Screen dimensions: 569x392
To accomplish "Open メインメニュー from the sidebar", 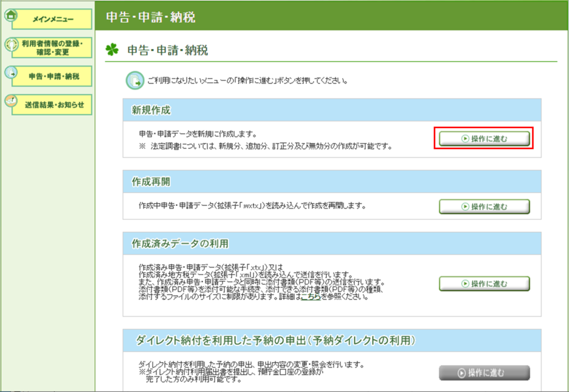I will tap(53, 19).
